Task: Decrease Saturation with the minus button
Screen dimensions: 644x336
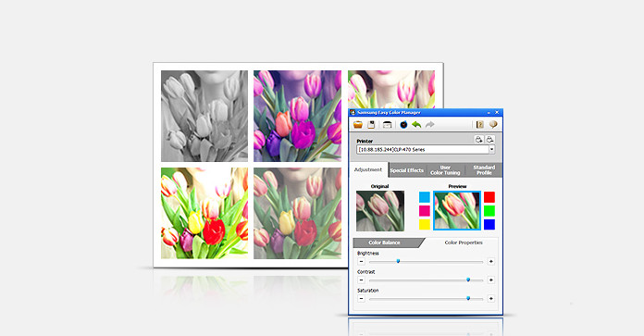Action: pos(361,299)
